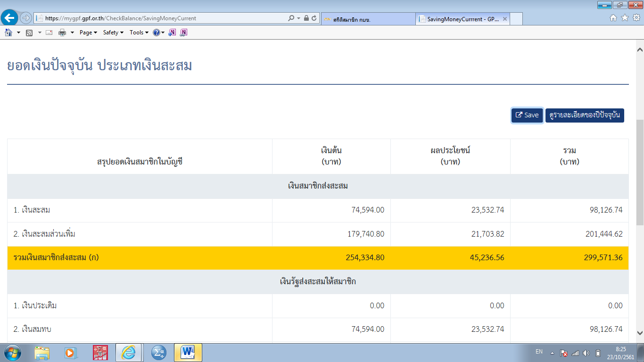Click the Save button
The width and height of the screenshot is (644, 362).
tap(527, 115)
